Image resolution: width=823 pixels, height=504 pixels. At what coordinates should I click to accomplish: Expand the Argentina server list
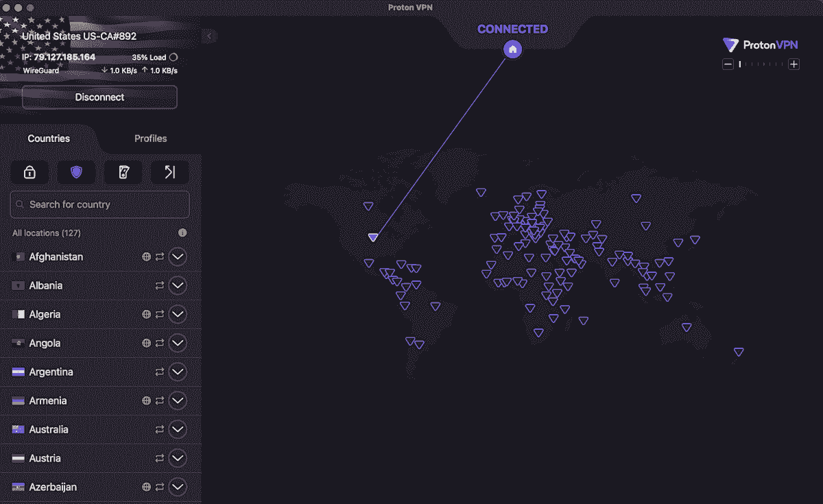tap(178, 372)
